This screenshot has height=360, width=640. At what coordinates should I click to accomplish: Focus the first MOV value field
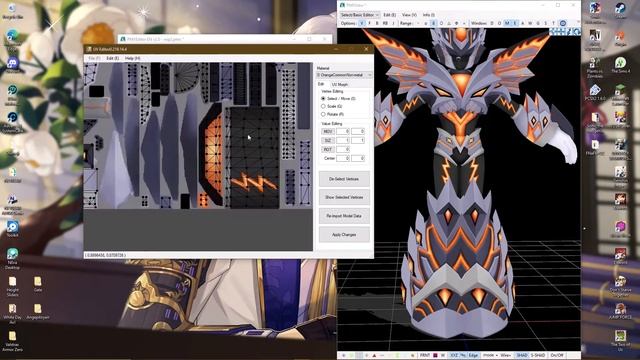pos(343,131)
